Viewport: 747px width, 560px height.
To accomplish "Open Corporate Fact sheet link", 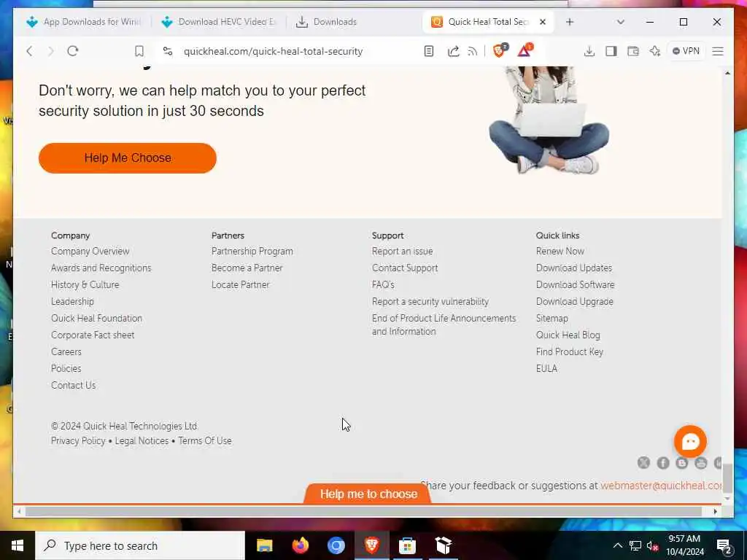I will pyautogui.click(x=93, y=335).
